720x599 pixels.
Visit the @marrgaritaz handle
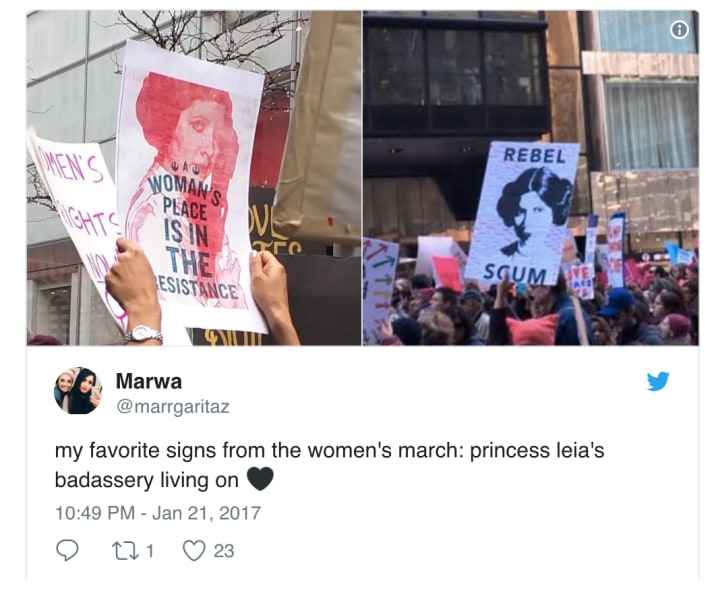coord(173,407)
